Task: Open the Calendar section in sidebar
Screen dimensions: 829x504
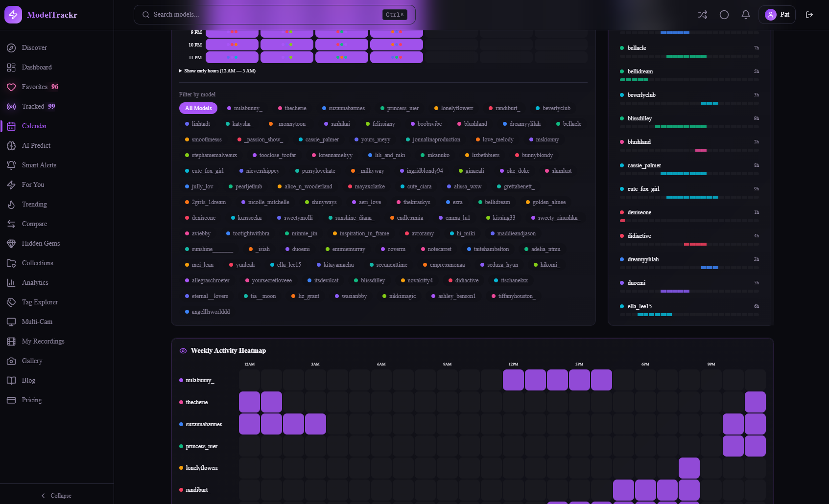Action: pyautogui.click(x=34, y=126)
